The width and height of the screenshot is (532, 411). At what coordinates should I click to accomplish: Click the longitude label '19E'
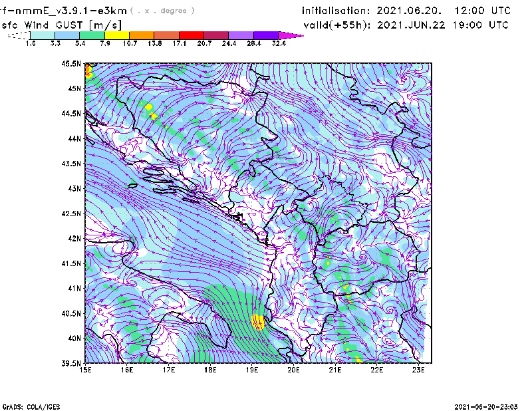click(252, 370)
